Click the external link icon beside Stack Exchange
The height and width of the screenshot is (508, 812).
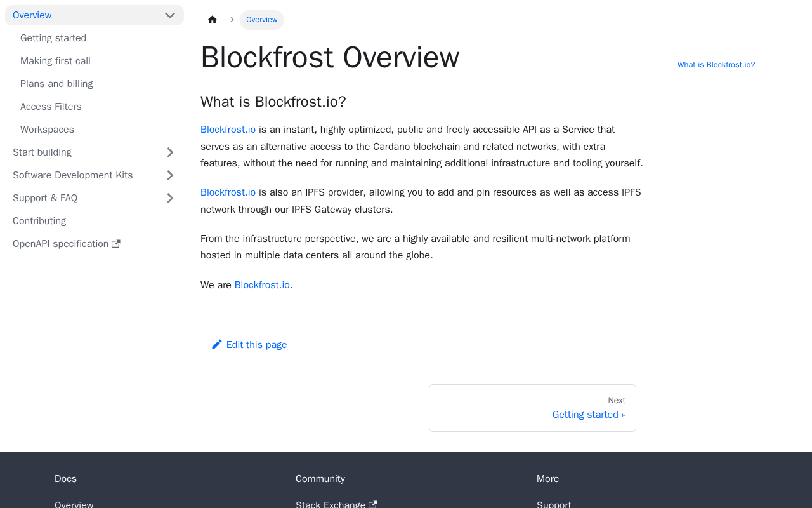[x=373, y=504]
